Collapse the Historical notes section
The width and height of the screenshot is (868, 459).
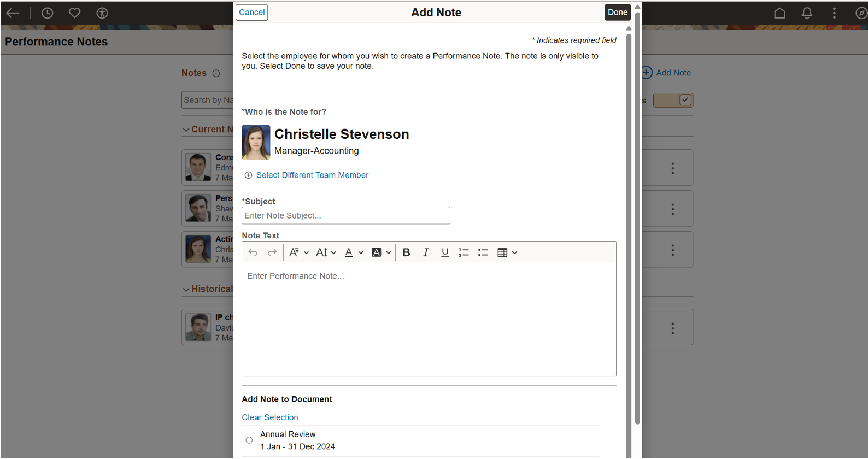186,290
